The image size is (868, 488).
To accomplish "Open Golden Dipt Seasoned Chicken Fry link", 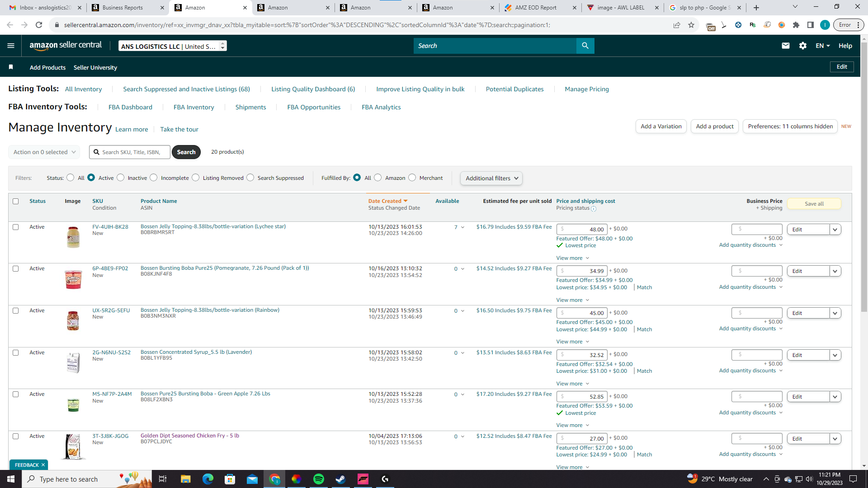I will coord(190,436).
